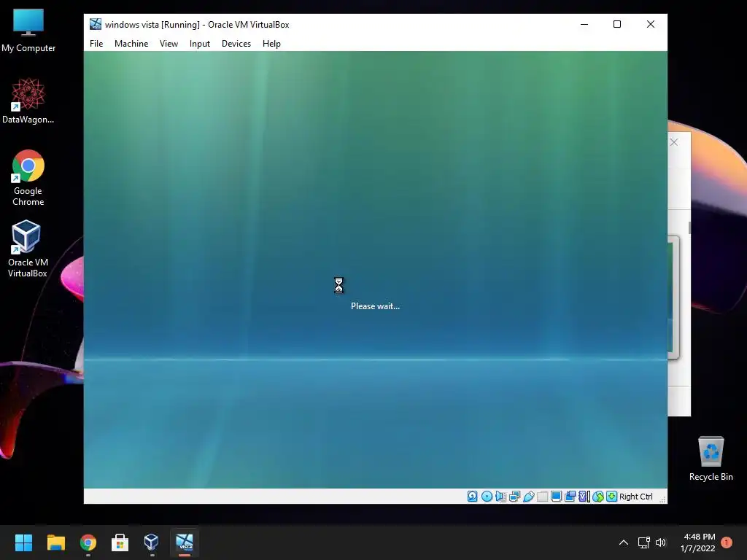
Task: Select the My Computer desktop icon
Action: click(28, 31)
